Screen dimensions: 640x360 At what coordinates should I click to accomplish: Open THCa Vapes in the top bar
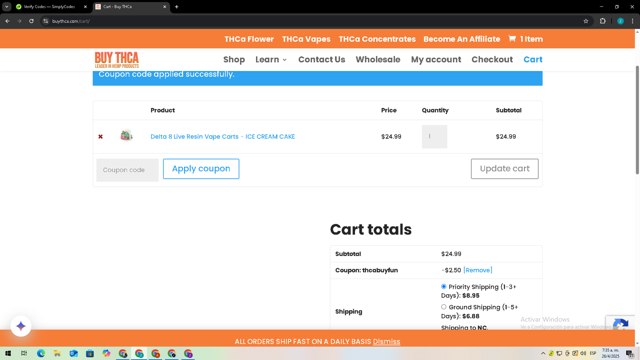[x=306, y=39]
